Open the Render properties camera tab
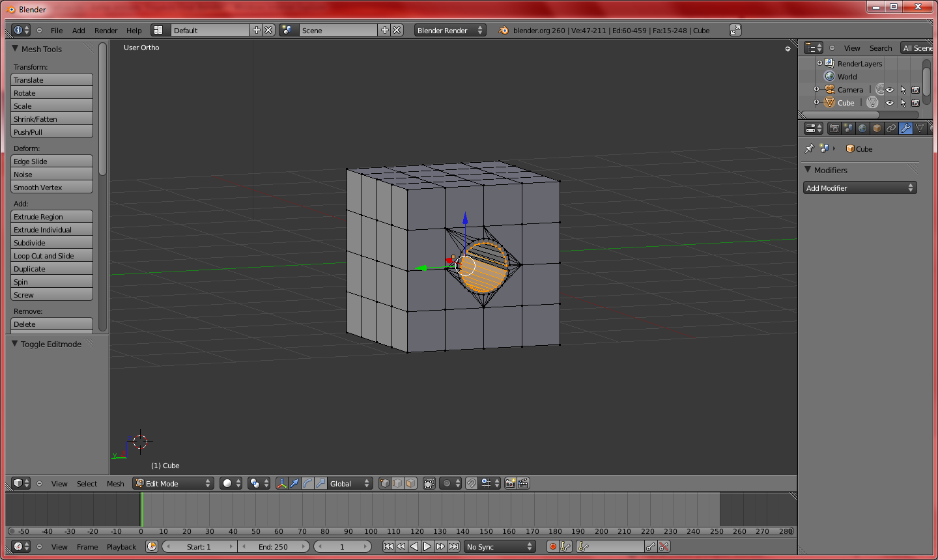The width and height of the screenshot is (938, 560). (834, 128)
